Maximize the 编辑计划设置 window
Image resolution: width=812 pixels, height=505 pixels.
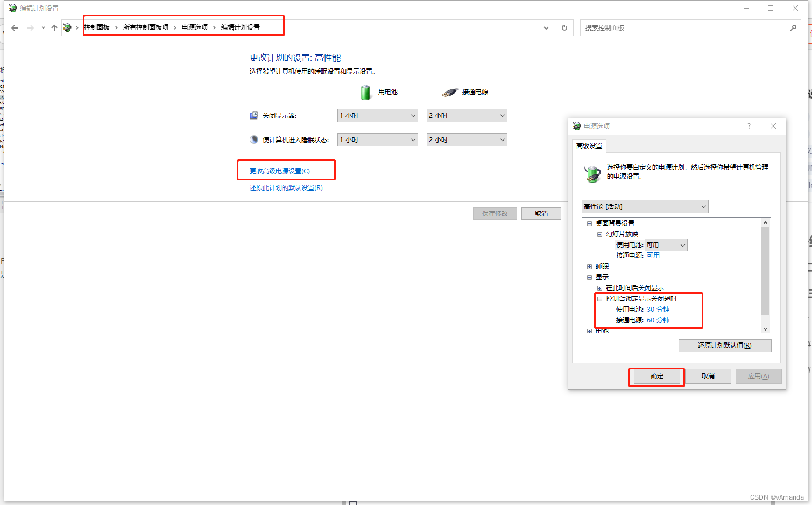771,8
